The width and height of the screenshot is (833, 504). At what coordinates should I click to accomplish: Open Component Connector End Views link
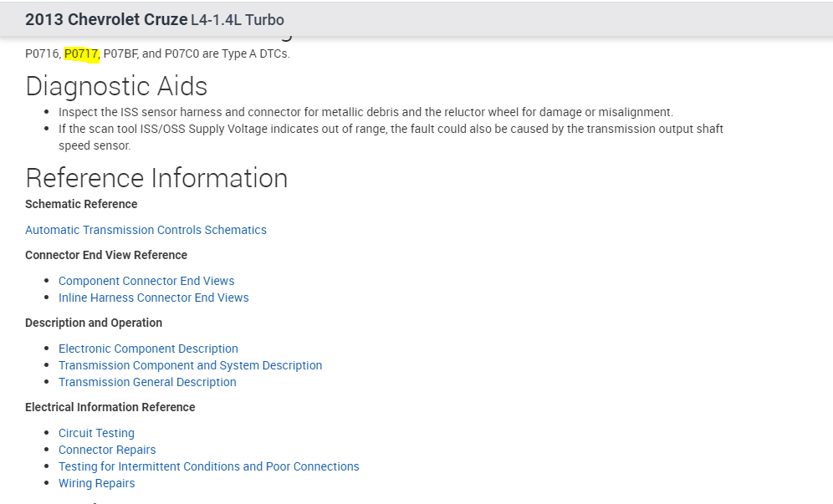(146, 281)
